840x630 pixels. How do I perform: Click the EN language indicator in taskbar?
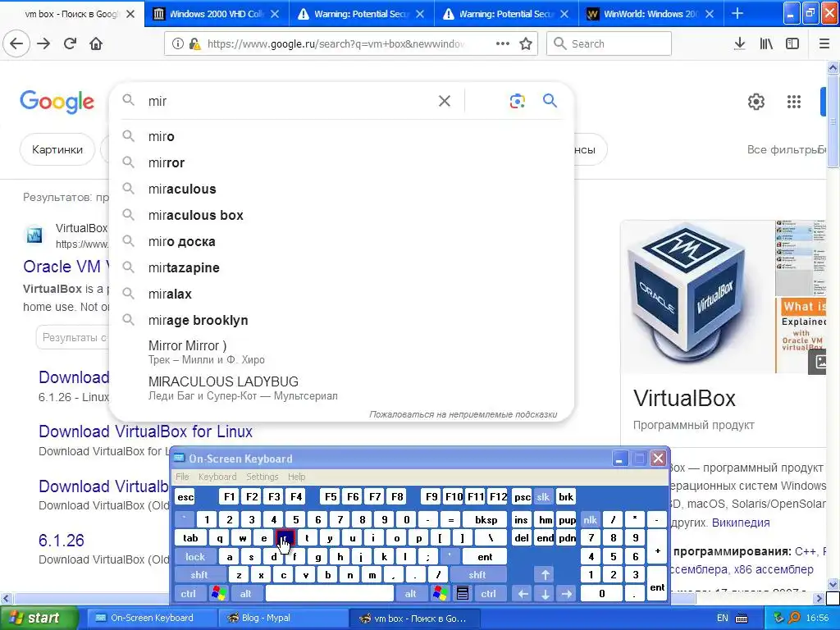point(722,618)
